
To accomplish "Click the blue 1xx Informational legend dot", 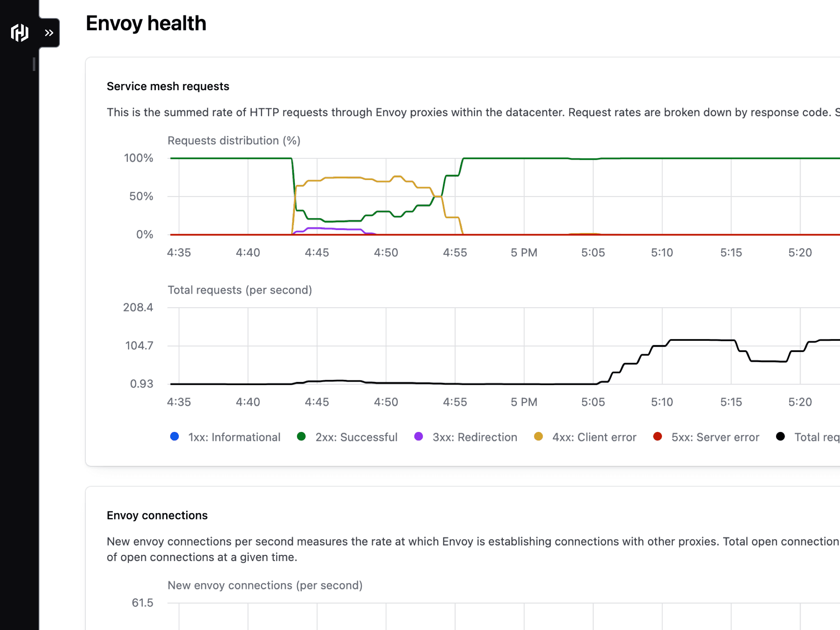I will [174, 436].
